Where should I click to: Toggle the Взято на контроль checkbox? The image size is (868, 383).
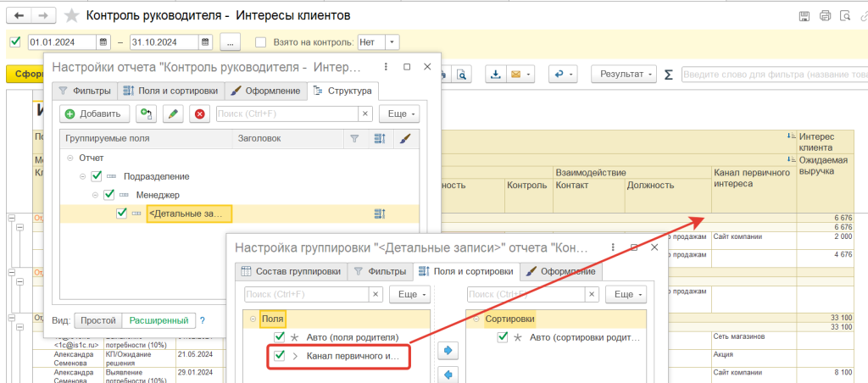coord(261,42)
